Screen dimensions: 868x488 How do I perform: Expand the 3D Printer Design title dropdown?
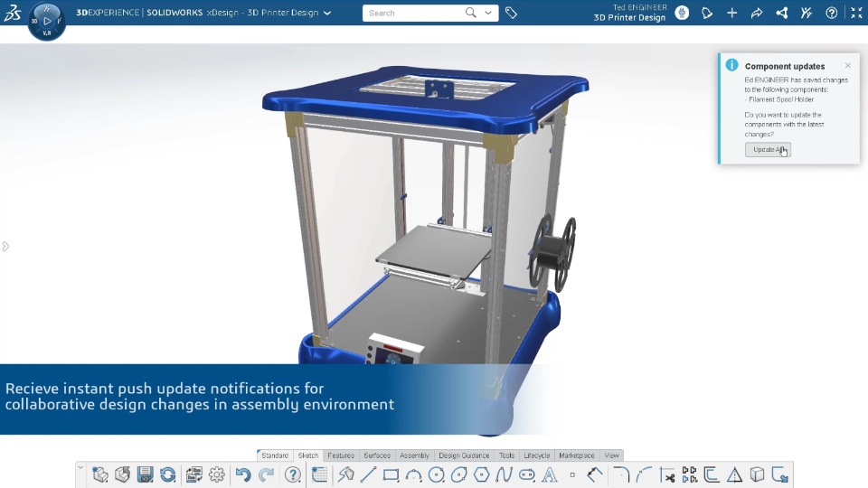click(327, 13)
